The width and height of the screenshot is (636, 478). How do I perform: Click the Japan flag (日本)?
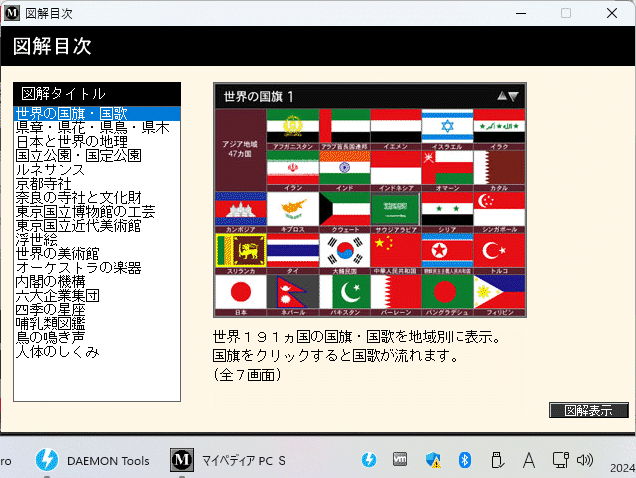pos(239,291)
